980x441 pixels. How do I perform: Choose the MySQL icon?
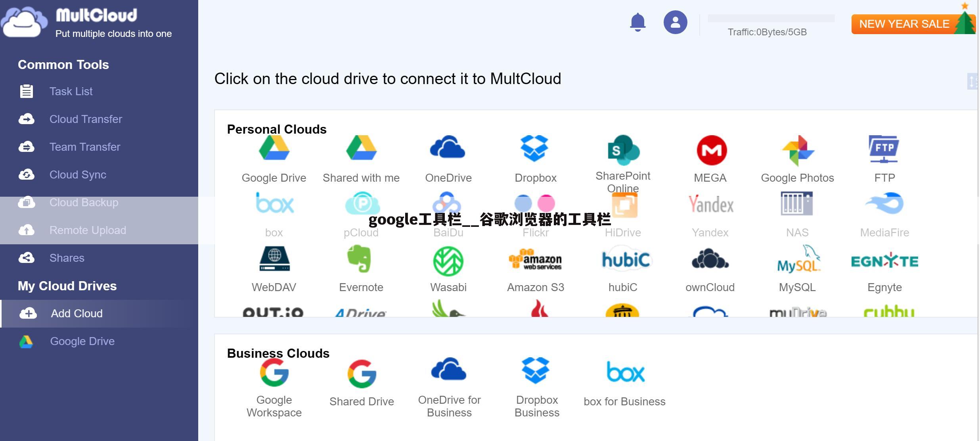click(798, 259)
